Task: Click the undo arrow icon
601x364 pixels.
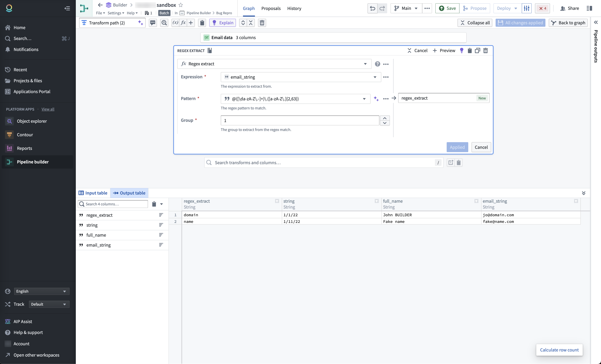Action: 372,8
